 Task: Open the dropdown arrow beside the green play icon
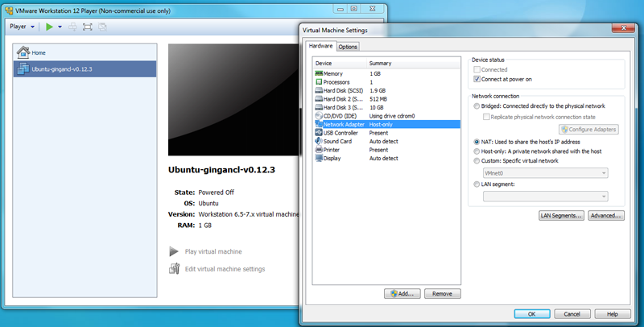[60, 27]
